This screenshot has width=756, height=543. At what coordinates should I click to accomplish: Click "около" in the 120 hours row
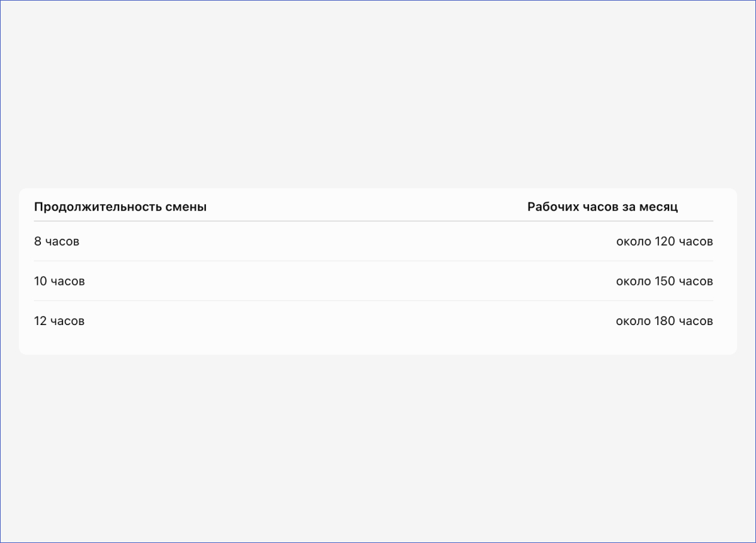[633, 241]
